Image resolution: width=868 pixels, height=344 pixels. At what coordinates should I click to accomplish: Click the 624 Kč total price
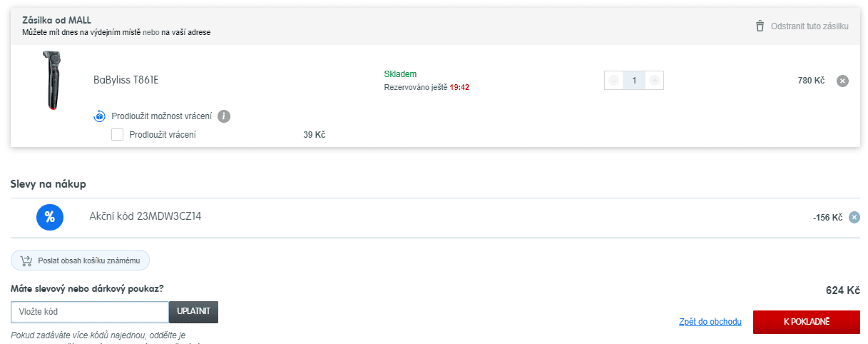point(843,290)
